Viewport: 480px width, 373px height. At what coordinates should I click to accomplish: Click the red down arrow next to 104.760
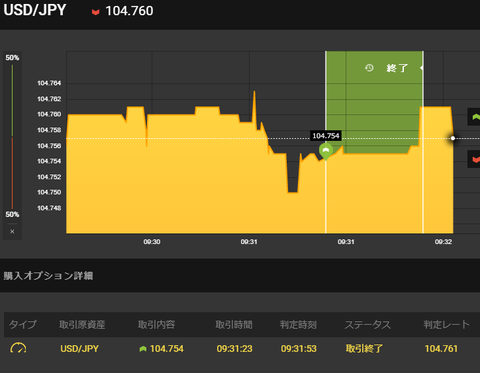tap(96, 12)
